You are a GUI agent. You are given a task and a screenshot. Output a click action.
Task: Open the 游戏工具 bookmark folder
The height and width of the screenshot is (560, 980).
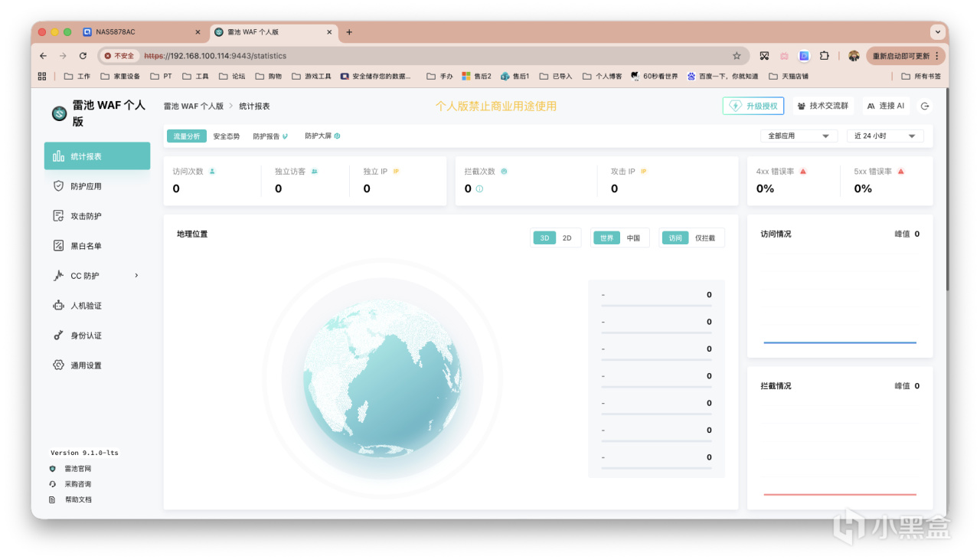(x=312, y=76)
